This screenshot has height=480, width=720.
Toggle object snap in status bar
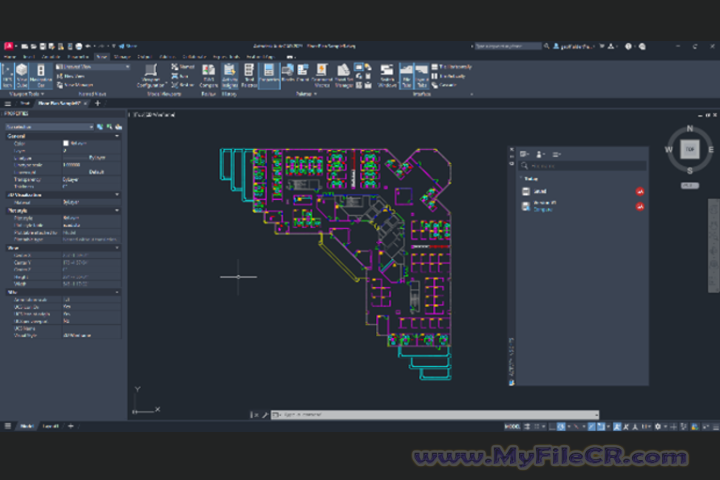pyautogui.click(x=601, y=427)
